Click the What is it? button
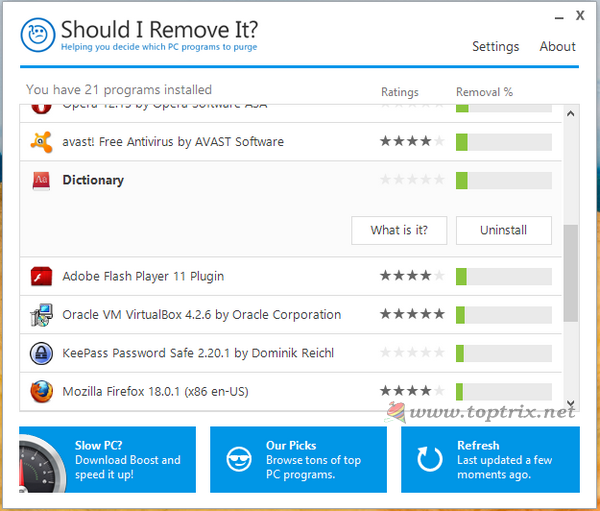 399,230
